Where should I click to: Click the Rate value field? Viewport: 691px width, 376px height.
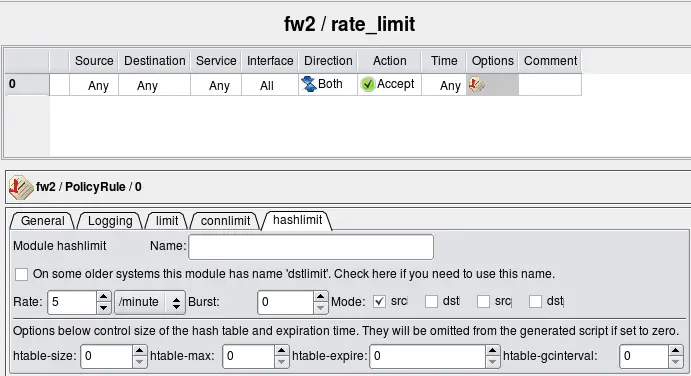[x=72, y=302]
